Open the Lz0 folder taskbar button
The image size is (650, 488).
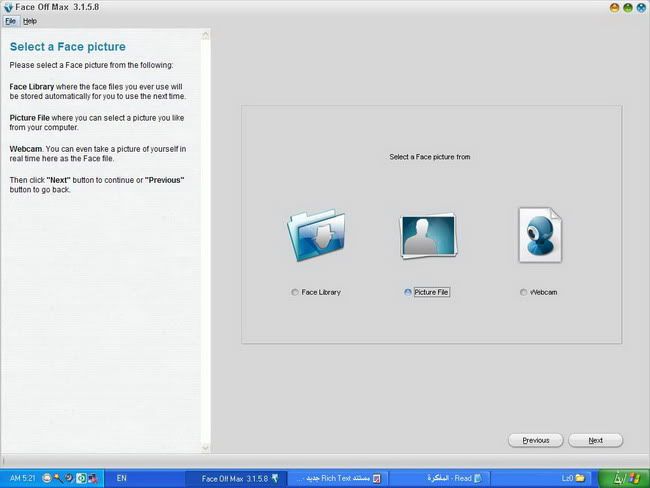click(542, 478)
